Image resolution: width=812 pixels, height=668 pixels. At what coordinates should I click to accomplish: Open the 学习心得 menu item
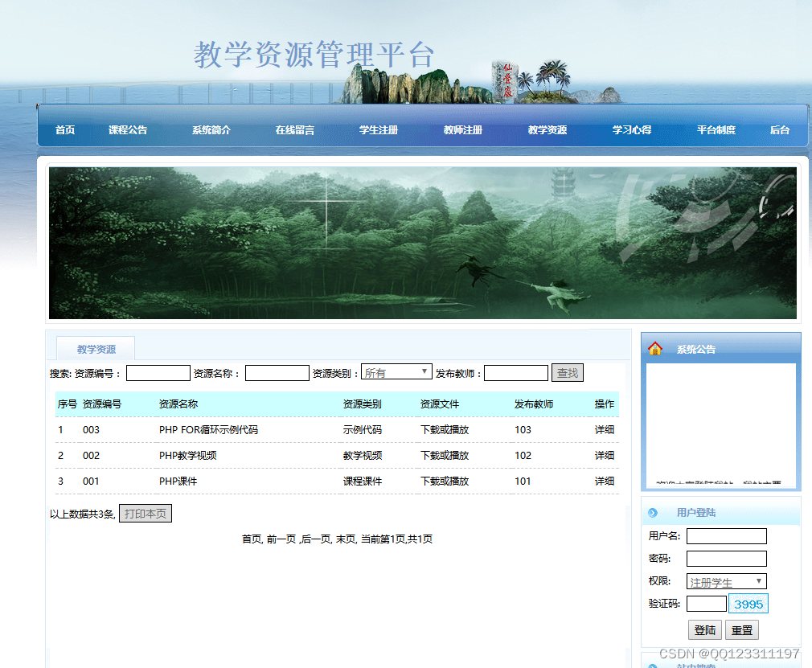click(632, 130)
